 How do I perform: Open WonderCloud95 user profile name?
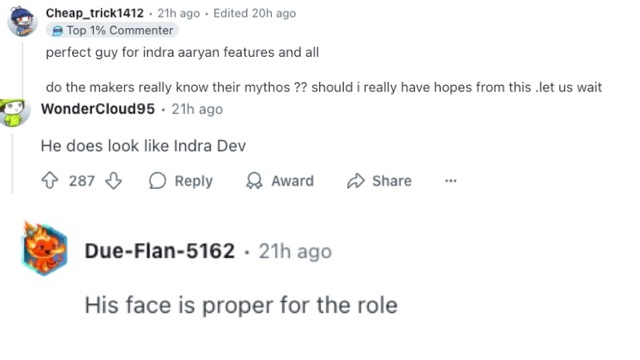tap(98, 109)
